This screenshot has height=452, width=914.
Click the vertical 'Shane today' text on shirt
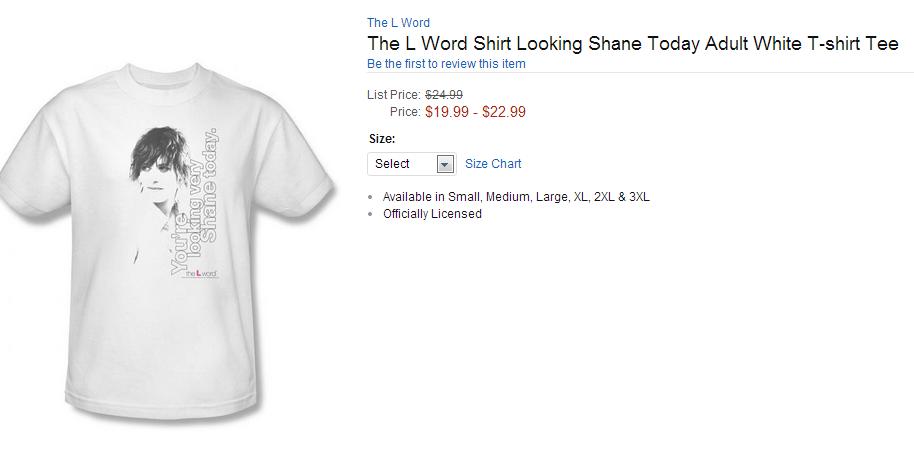pyautogui.click(x=209, y=185)
